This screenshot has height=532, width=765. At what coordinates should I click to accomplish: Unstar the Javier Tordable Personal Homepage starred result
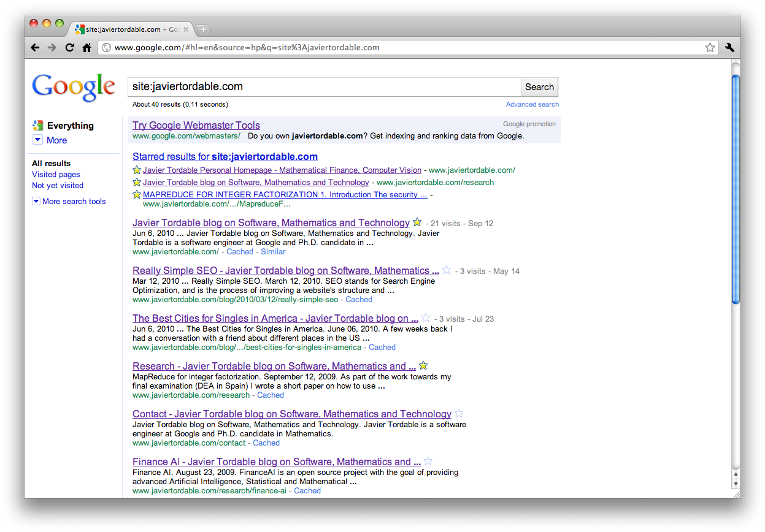pyautogui.click(x=137, y=170)
